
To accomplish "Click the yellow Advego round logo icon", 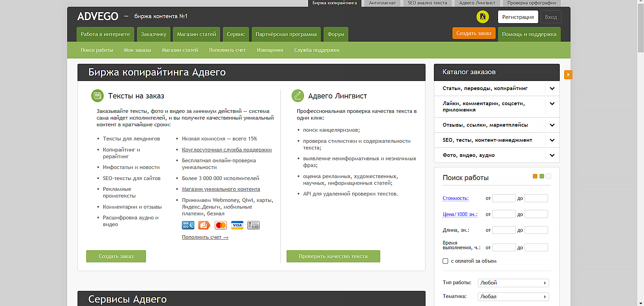I will pos(483,17).
